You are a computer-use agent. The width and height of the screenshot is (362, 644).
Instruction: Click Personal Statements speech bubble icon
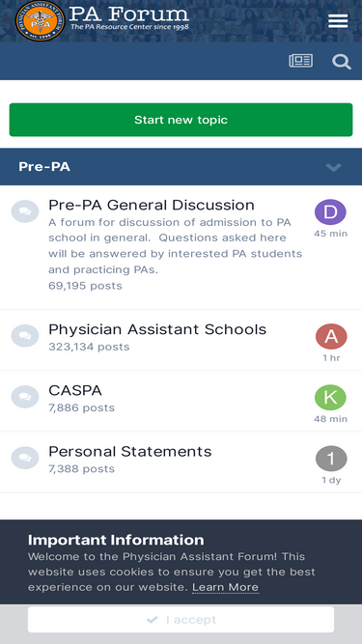coord(25,458)
